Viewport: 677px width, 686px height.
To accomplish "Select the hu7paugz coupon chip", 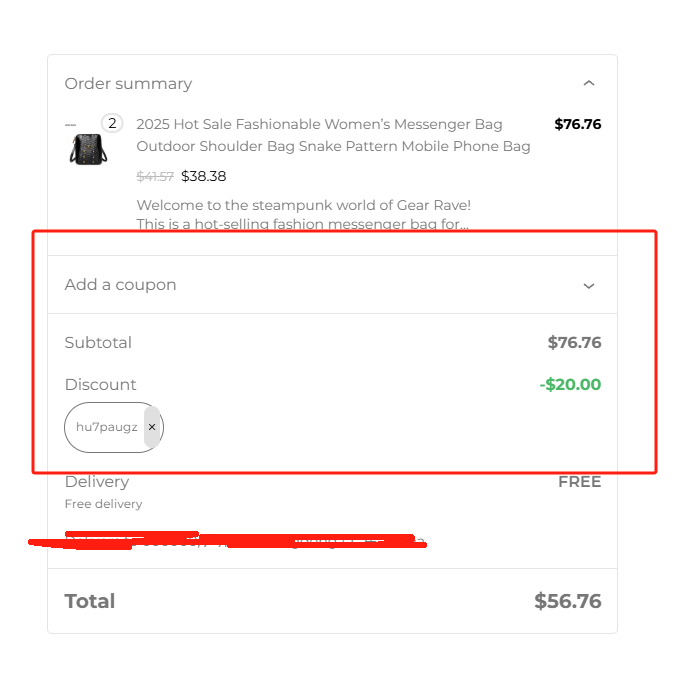I will point(106,427).
